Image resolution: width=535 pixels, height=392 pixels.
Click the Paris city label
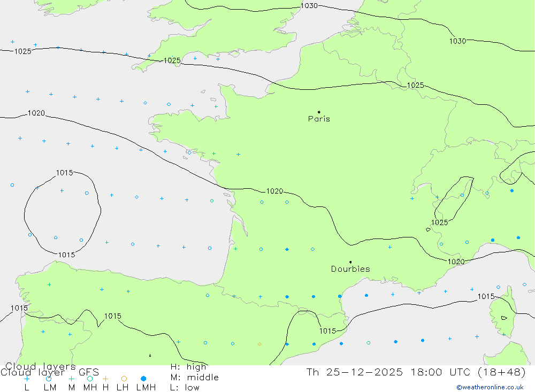click(x=319, y=119)
